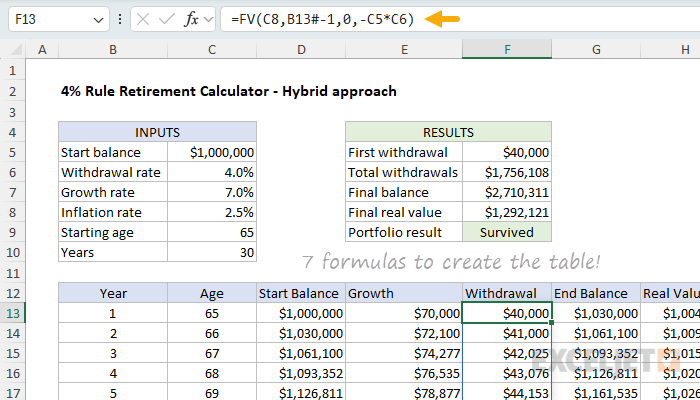
Task: Click the three-dot handle beside Name Box
Action: coord(120,19)
